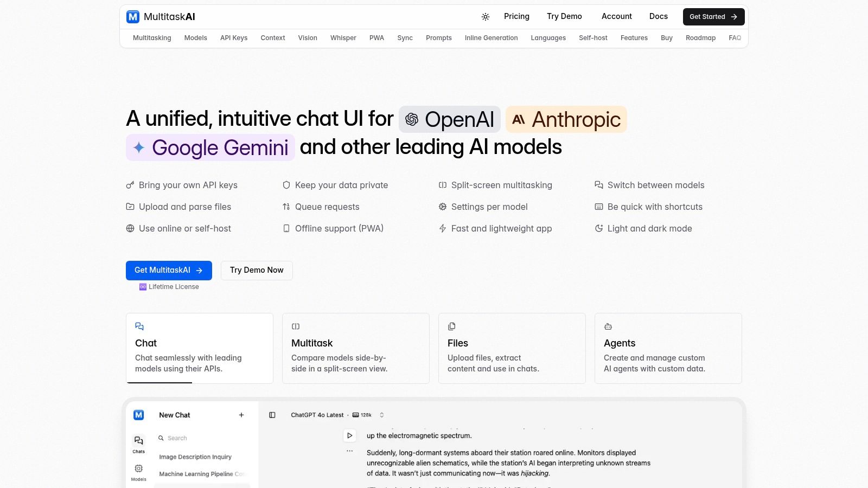This screenshot has width=868, height=488.
Task: Click the arrows icon beside Queue requests
Action: (286, 207)
